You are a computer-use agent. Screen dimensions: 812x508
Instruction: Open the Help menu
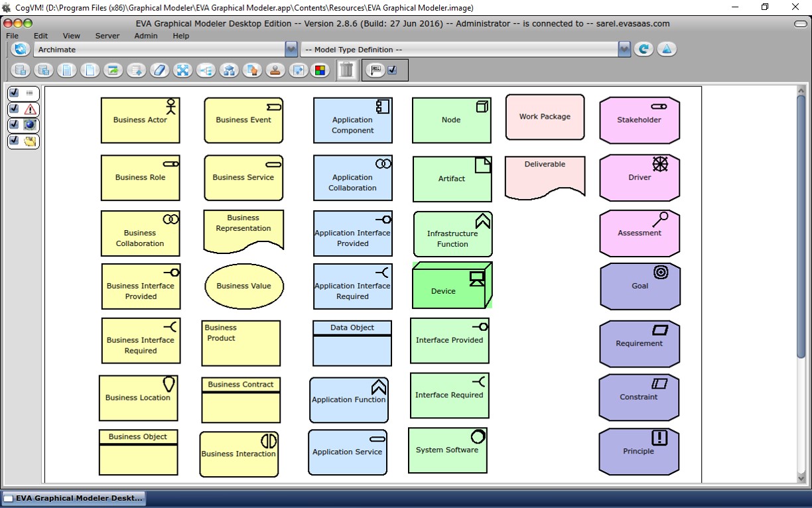(181, 36)
